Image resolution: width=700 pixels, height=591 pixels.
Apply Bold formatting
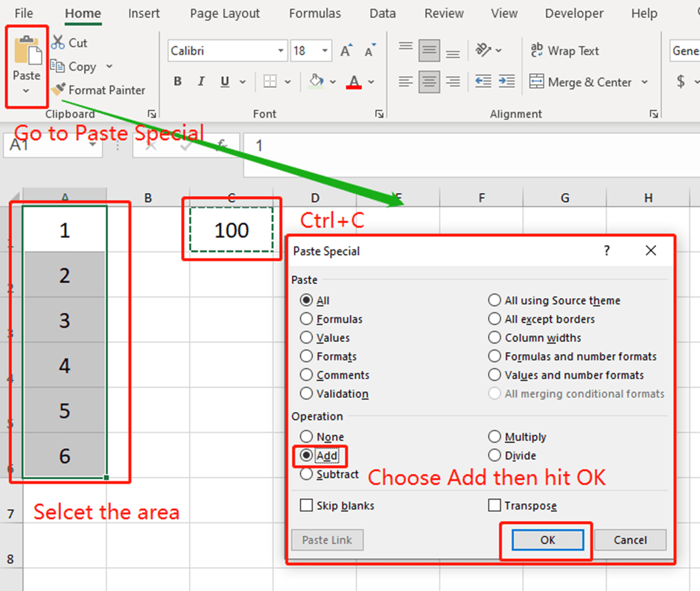point(177,81)
